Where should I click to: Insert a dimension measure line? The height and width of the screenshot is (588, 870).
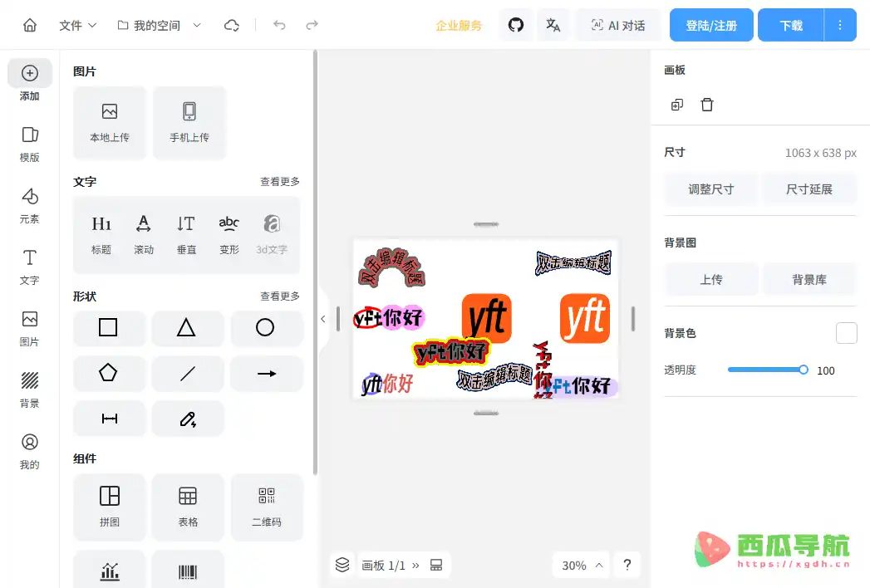[x=108, y=419]
